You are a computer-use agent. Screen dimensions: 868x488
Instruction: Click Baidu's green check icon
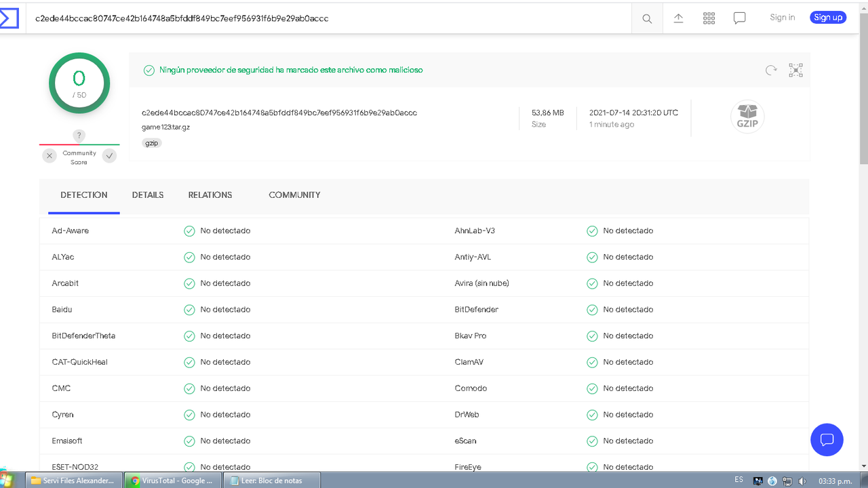[x=189, y=310]
